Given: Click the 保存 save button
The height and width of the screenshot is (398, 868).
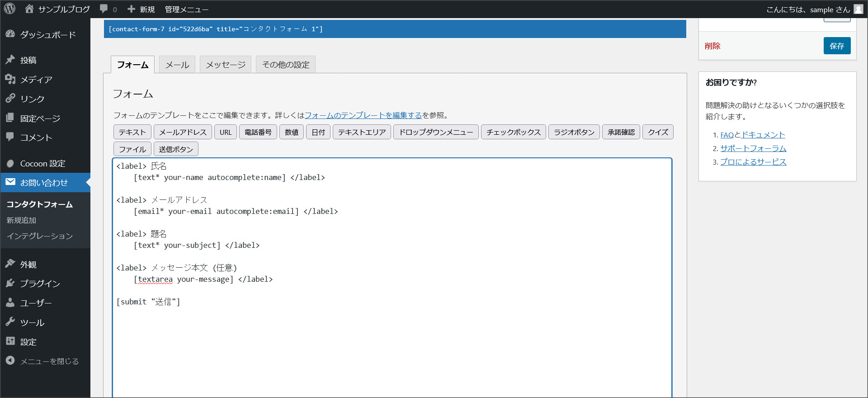Looking at the screenshot, I should pyautogui.click(x=836, y=46).
